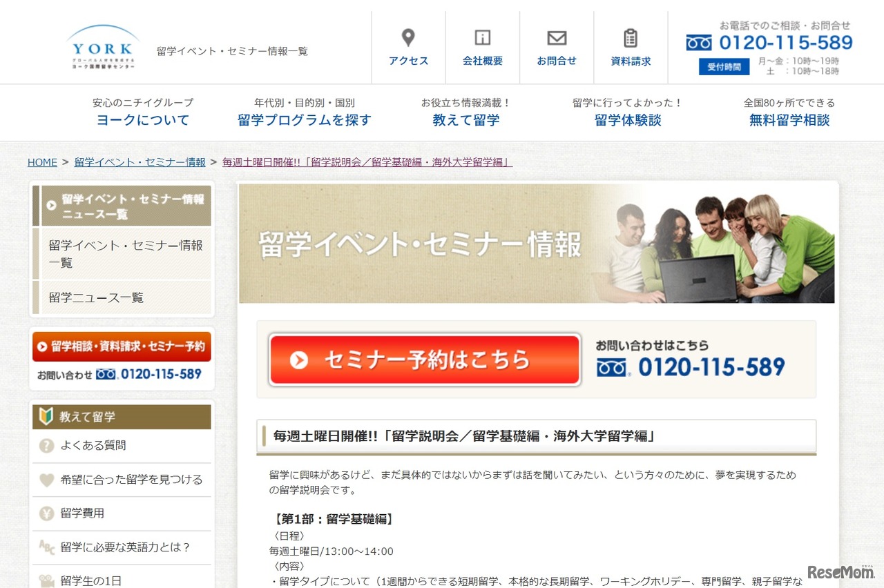Go to HOME via the breadcrumb
The height and width of the screenshot is (588, 884).
[x=42, y=162]
